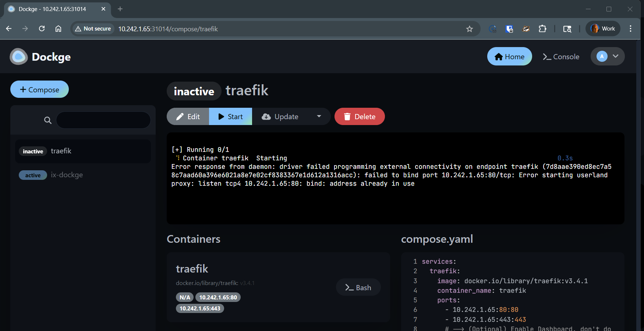Click the ports line in compose.yaml
Image resolution: width=644 pixels, height=331 pixels.
(x=448, y=300)
